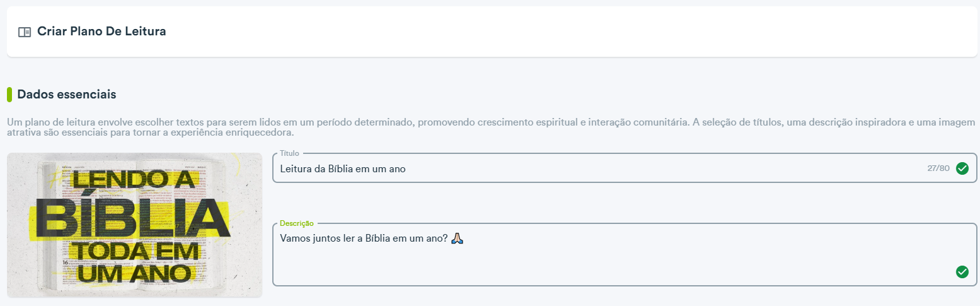Select the Criar Plano De Leitura page heading
This screenshot has width=980, height=306.
[x=101, y=31]
